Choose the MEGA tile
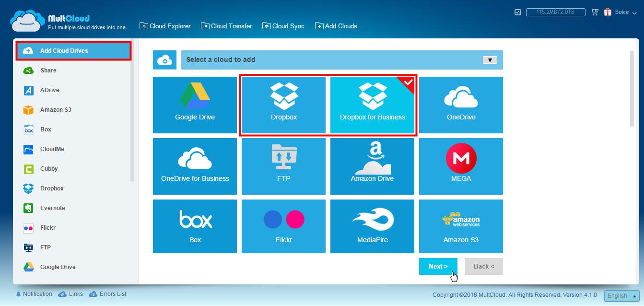 (461, 166)
